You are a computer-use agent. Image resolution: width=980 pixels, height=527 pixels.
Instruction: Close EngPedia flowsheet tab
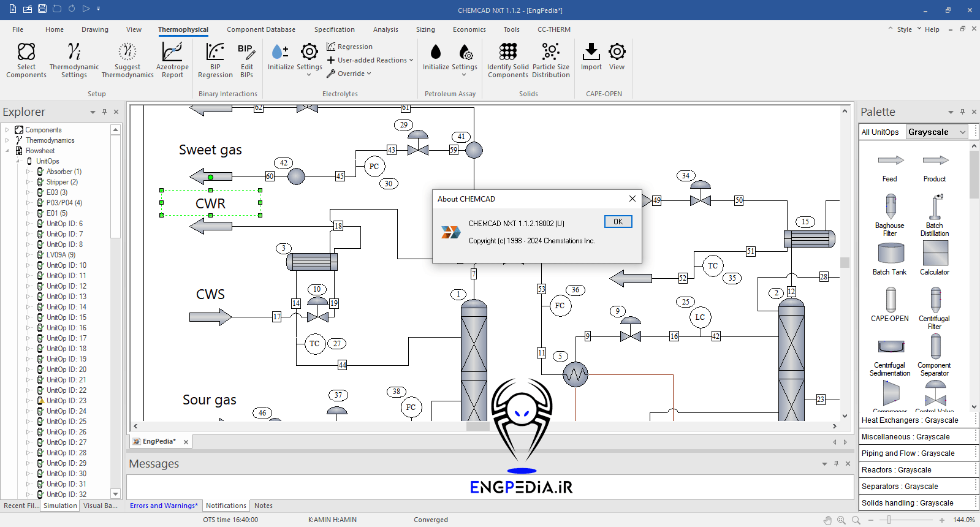coord(186,442)
